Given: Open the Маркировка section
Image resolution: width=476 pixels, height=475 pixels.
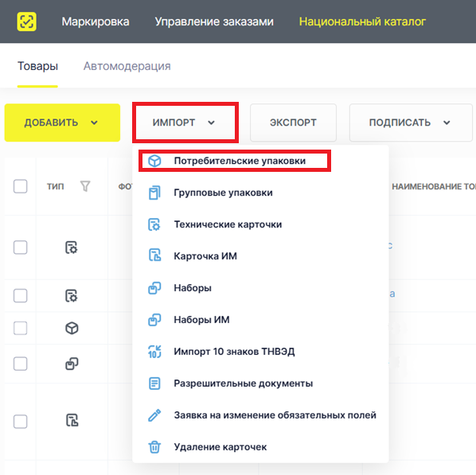Looking at the screenshot, I should 96,21.
